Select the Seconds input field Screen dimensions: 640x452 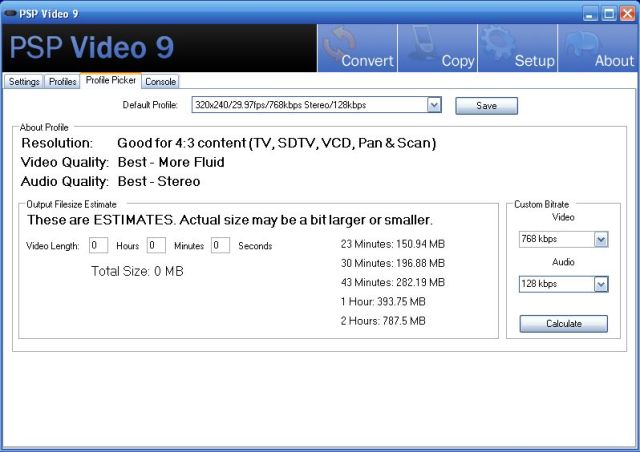tap(220, 246)
